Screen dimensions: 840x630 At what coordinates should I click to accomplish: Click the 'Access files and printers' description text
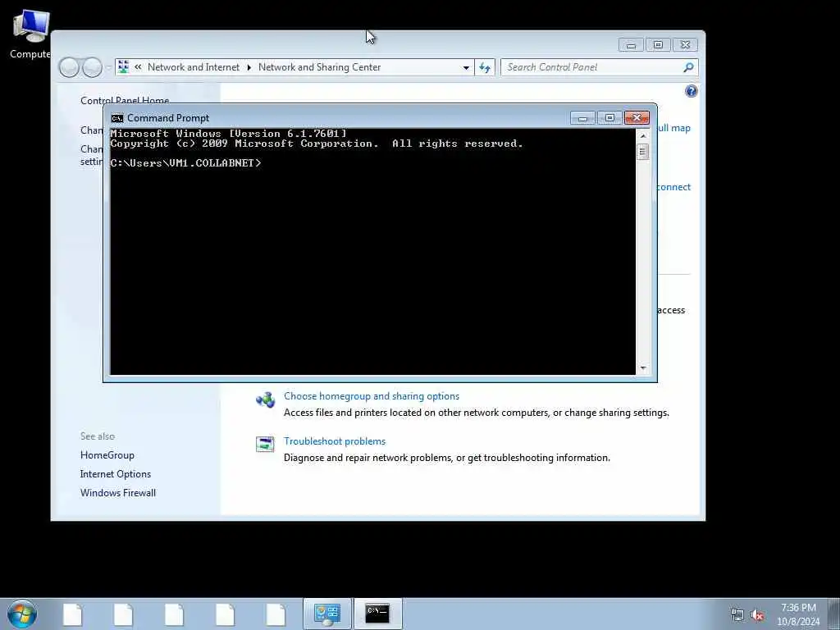(x=477, y=413)
